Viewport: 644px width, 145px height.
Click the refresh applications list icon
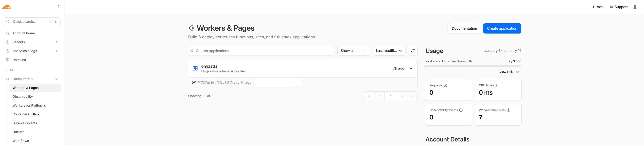412,51
